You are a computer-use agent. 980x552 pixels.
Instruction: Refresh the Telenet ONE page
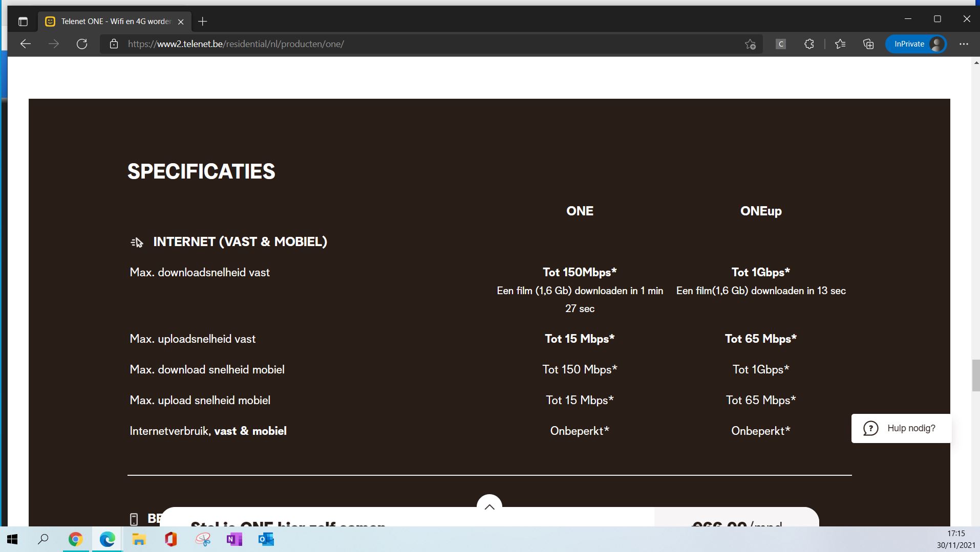click(82, 44)
